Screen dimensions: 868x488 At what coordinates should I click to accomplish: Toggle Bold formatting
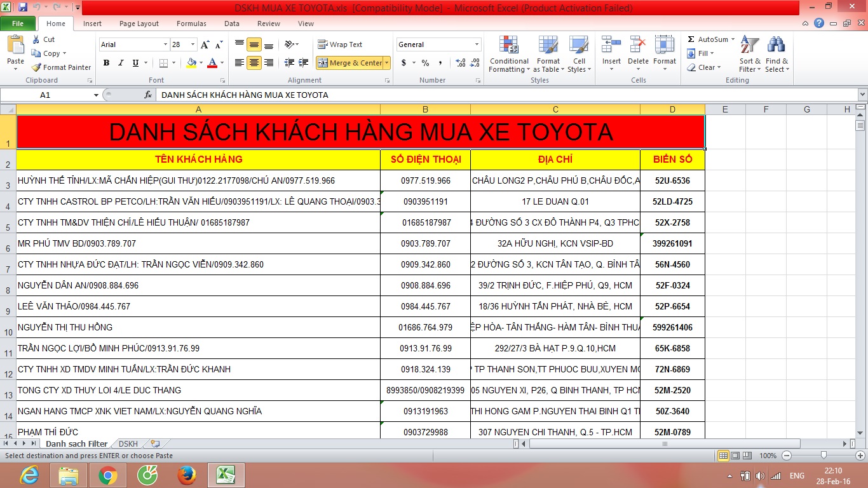106,63
